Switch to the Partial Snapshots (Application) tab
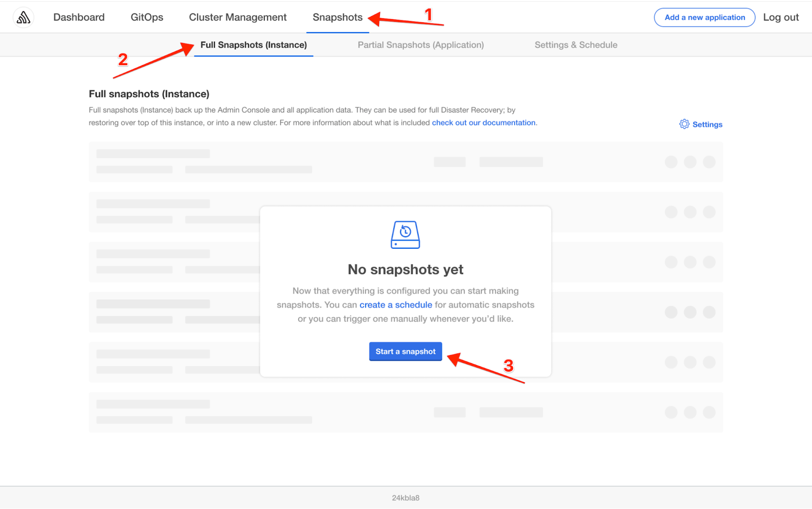The height and width of the screenshot is (509, 812). click(x=420, y=45)
